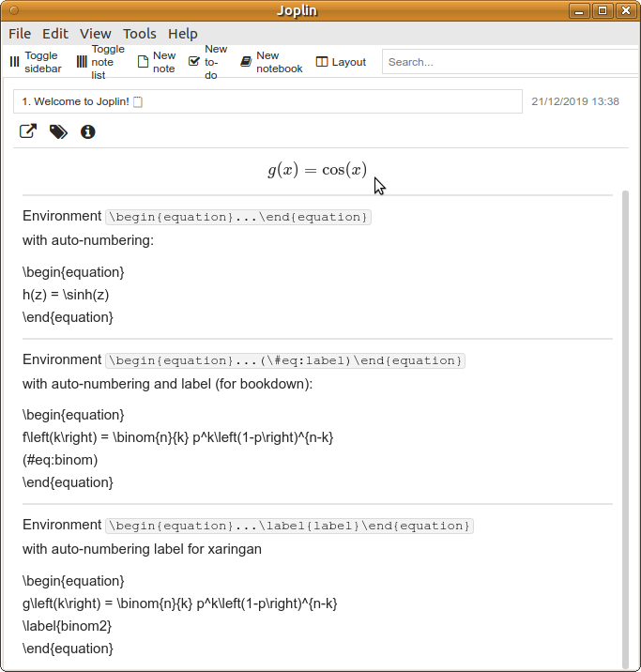This screenshot has width=641, height=672.
Task: Click the note title field "1. Welcome to Joplin!"
Action: point(267,101)
